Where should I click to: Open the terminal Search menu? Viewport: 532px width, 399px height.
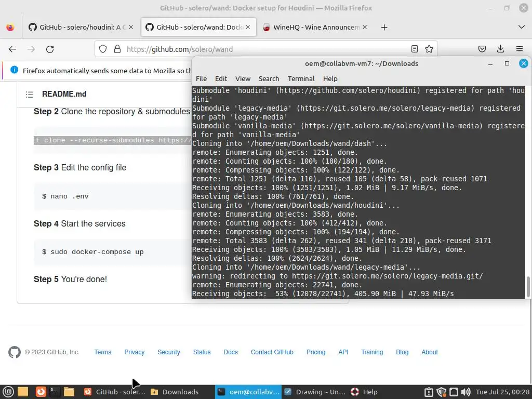click(x=269, y=79)
